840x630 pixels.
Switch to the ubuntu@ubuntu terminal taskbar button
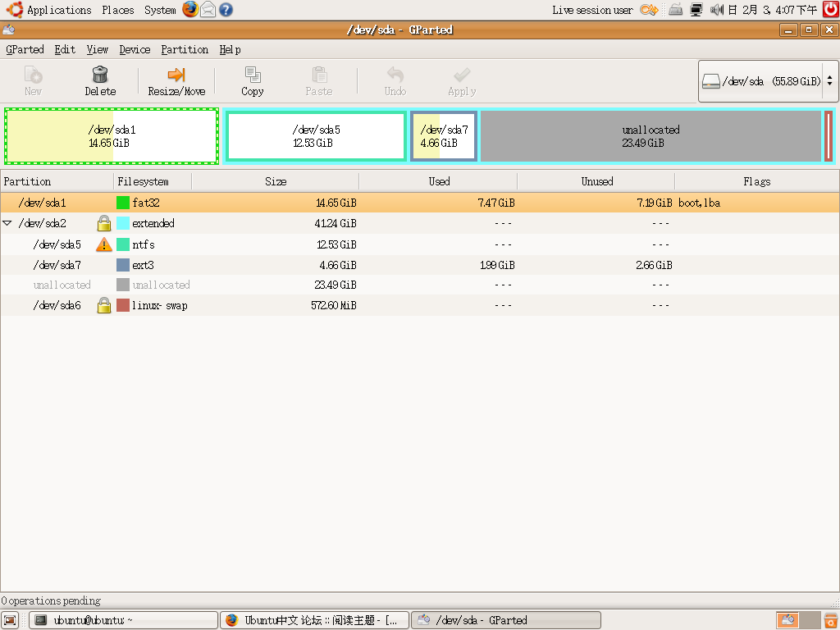(123, 620)
